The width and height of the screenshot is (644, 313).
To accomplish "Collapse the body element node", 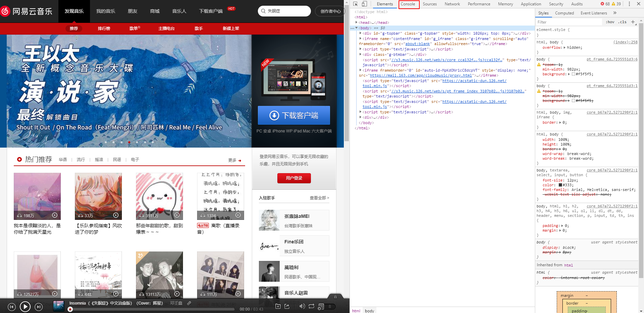I will pos(357,28).
